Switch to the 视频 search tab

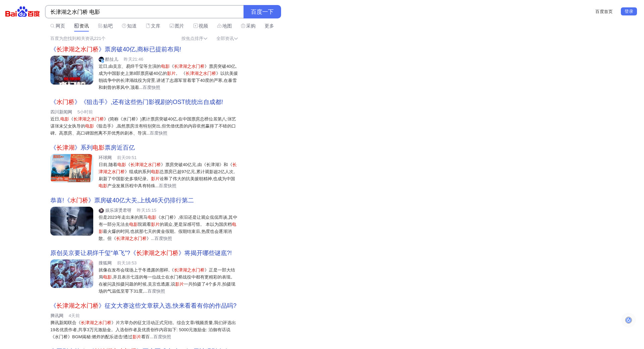pyautogui.click(x=201, y=26)
